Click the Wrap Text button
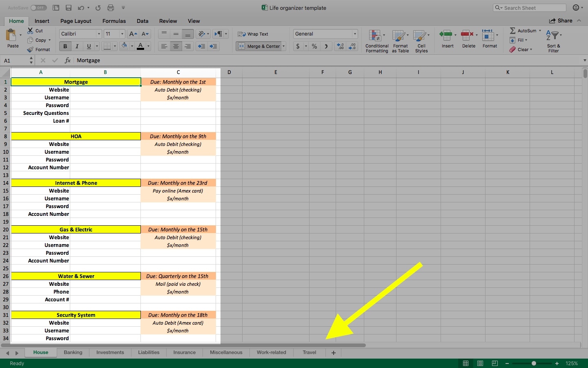Viewport: 588px width, 368px height. click(253, 34)
